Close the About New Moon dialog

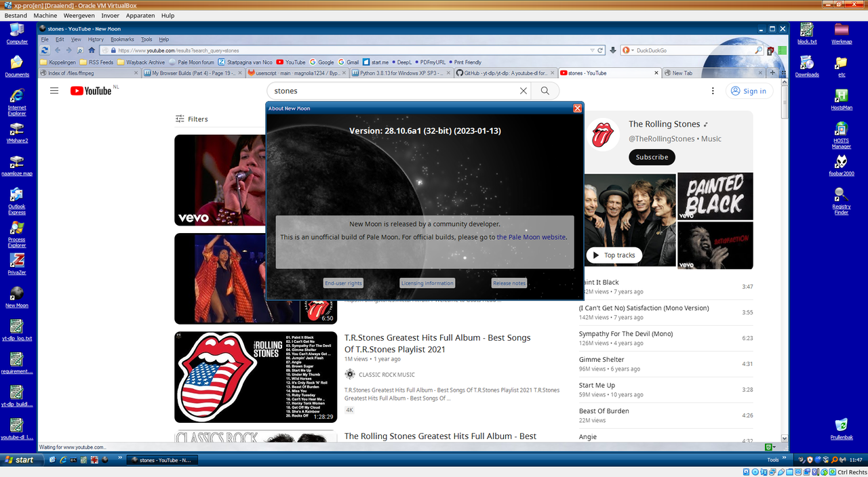tap(577, 108)
